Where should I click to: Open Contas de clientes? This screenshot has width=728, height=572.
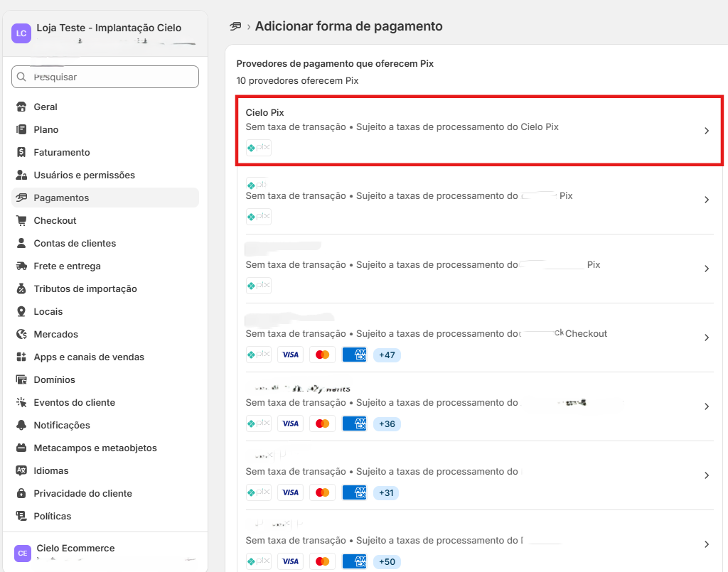click(105, 243)
